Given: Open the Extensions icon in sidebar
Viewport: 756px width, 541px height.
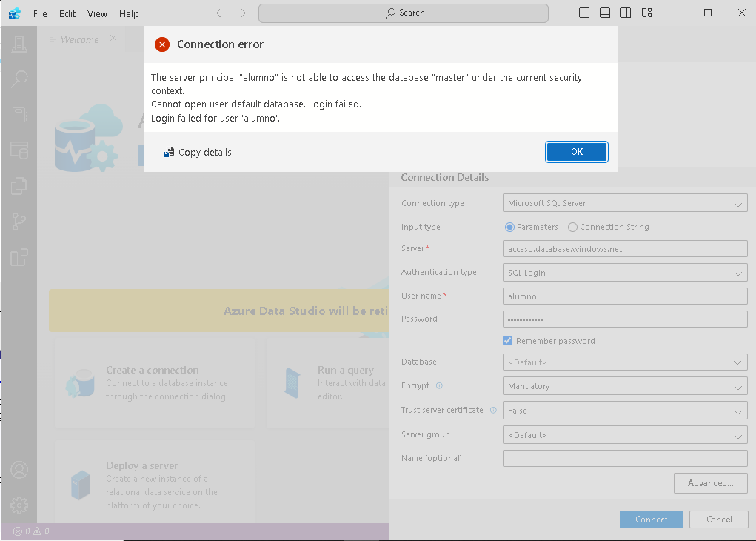Looking at the screenshot, I should 19,257.
